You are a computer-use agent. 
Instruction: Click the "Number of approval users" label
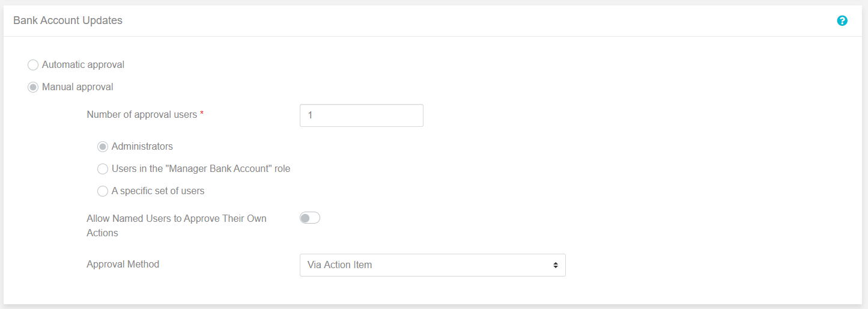pyautogui.click(x=142, y=114)
